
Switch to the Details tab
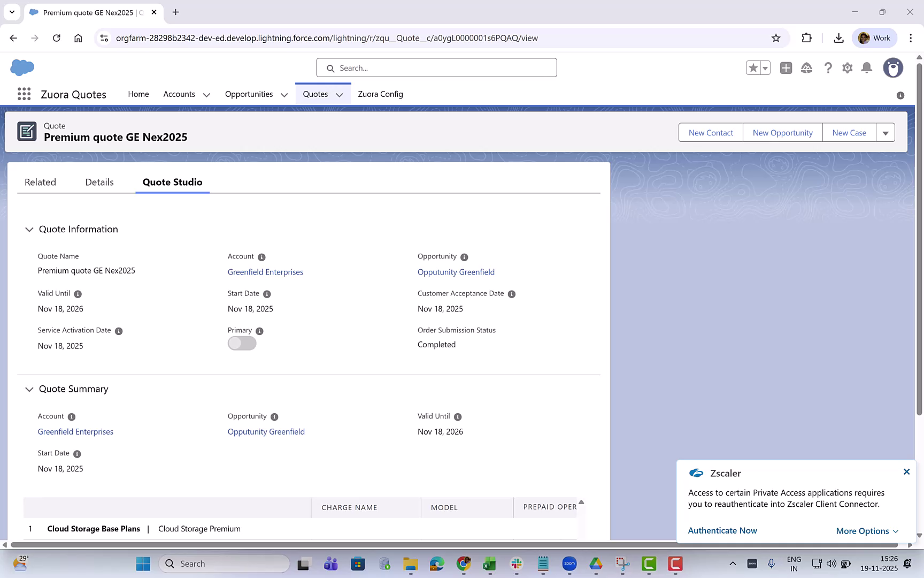99,182
